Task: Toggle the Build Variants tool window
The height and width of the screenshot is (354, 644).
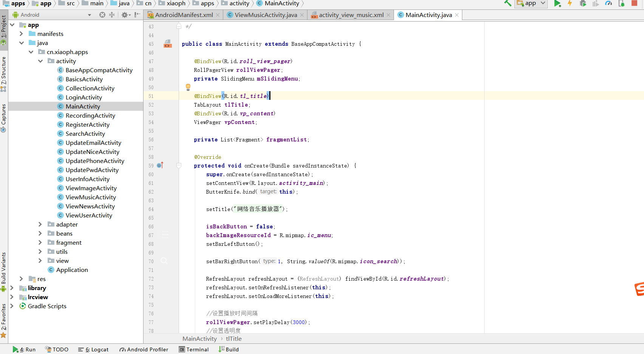Action: 4,272
